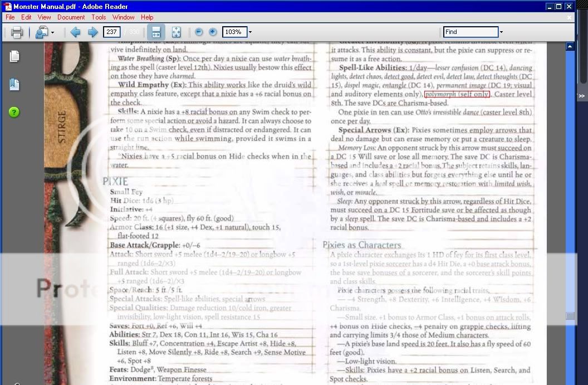Open the Tools menu

[x=99, y=17]
